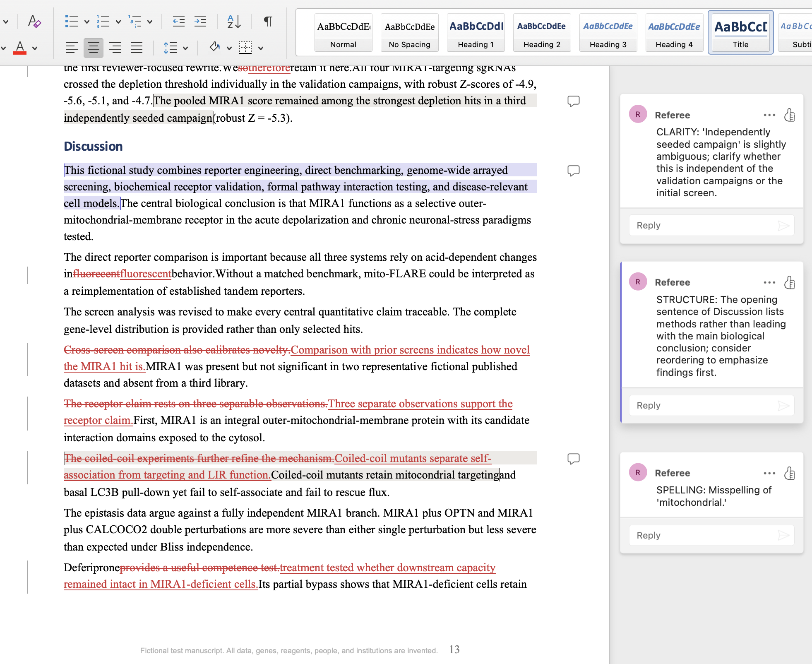Image resolution: width=812 pixels, height=664 pixels.
Task: Expand borders dropdown arrow
Action: coord(261,48)
